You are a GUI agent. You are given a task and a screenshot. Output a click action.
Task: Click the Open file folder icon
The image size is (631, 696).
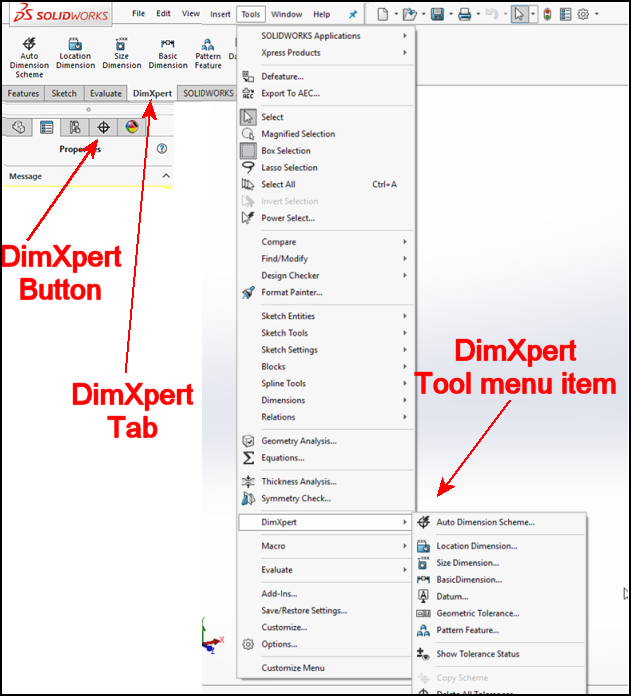410,14
